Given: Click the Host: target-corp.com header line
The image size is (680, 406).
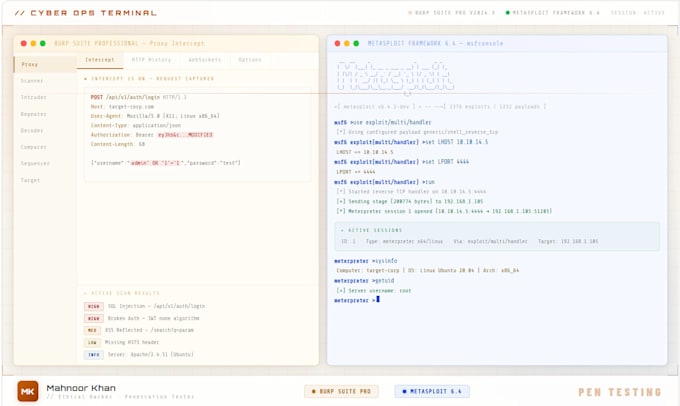Looking at the screenshot, I should pyautogui.click(x=122, y=107).
